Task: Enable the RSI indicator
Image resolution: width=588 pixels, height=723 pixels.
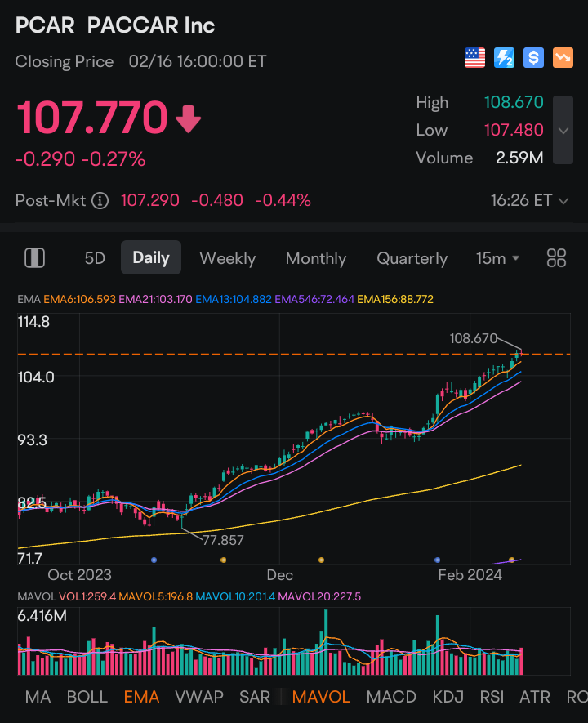Action: pyautogui.click(x=492, y=697)
